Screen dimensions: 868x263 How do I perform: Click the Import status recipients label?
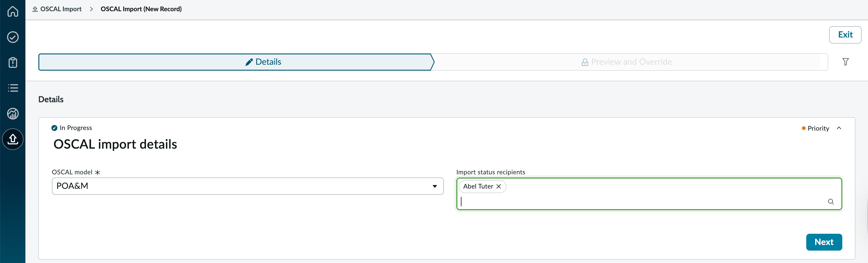491,172
